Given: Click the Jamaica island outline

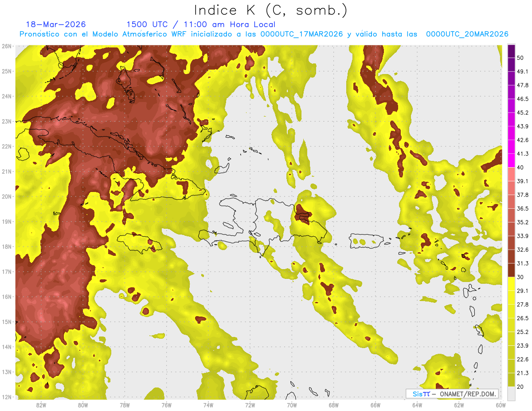Looking at the screenshot, I should click(139, 243).
